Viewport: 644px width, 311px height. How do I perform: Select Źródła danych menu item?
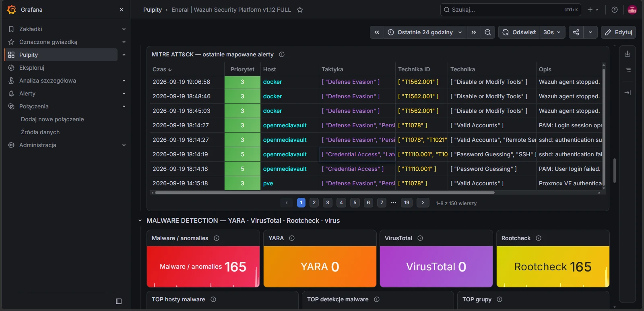coord(40,132)
